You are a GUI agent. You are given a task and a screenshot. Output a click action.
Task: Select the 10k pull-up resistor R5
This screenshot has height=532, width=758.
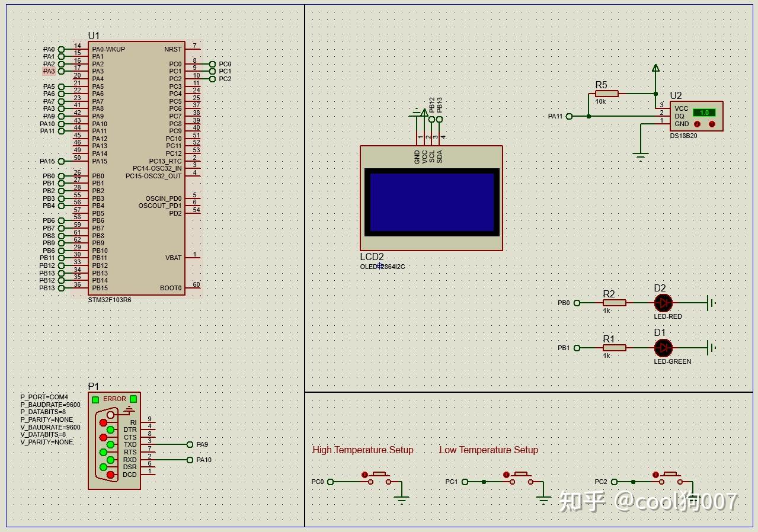[x=606, y=94]
